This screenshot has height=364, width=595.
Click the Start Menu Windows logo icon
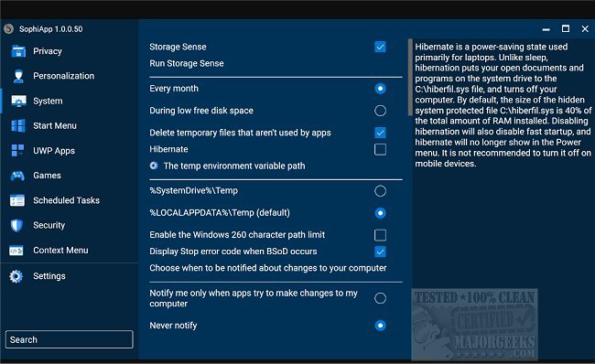(18, 125)
